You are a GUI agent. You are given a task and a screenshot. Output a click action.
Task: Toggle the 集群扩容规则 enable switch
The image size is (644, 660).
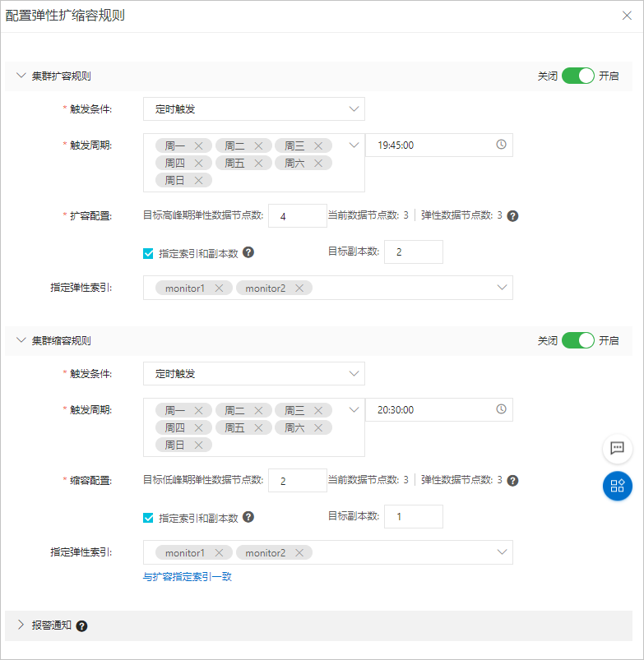(x=578, y=76)
